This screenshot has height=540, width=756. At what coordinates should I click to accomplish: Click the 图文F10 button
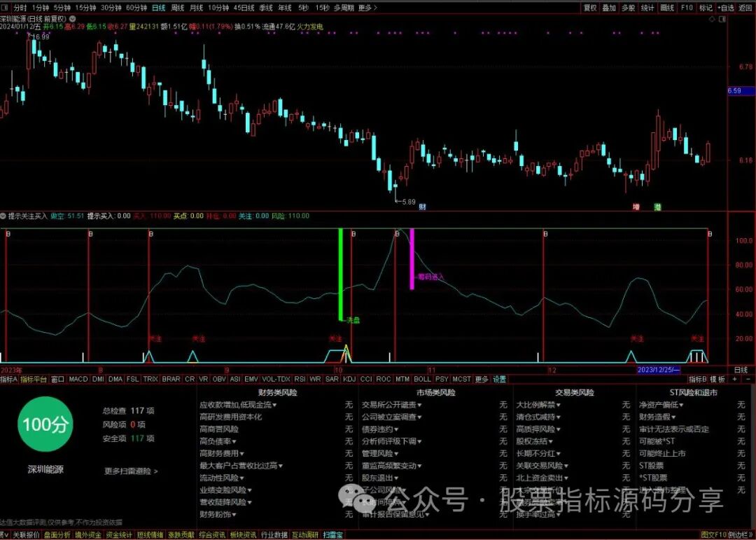point(713,534)
